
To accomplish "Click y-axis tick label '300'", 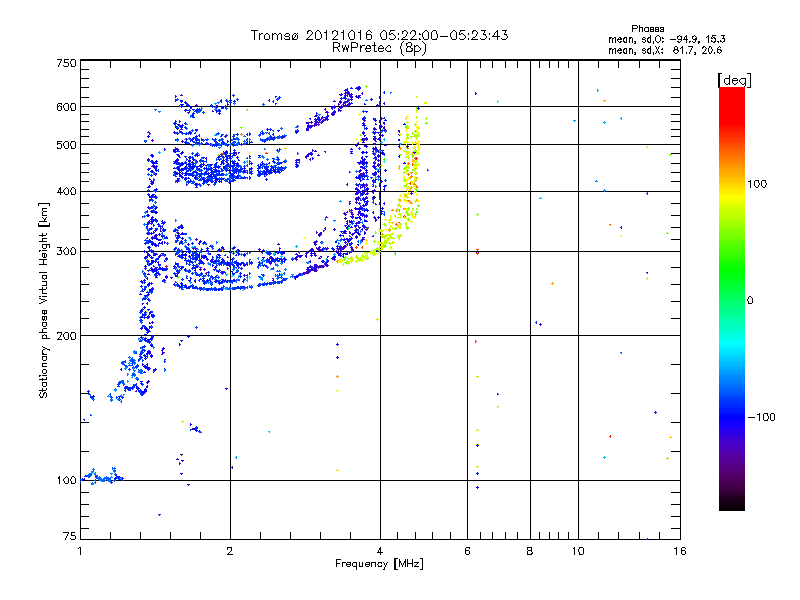I will point(66,252).
